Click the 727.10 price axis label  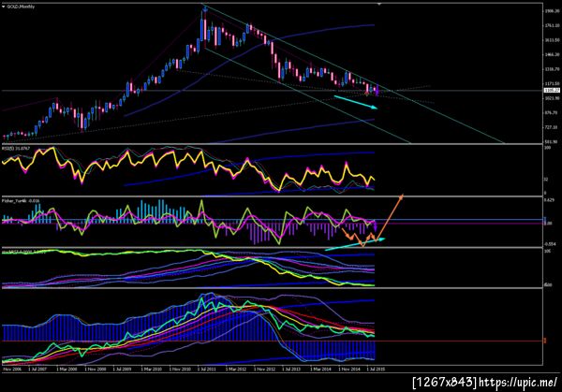(553, 127)
